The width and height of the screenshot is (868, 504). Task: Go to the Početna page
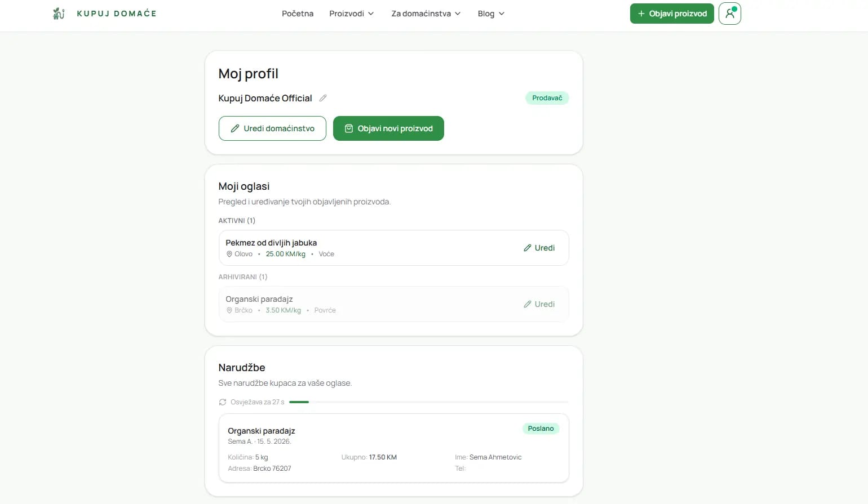tap(298, 14)
